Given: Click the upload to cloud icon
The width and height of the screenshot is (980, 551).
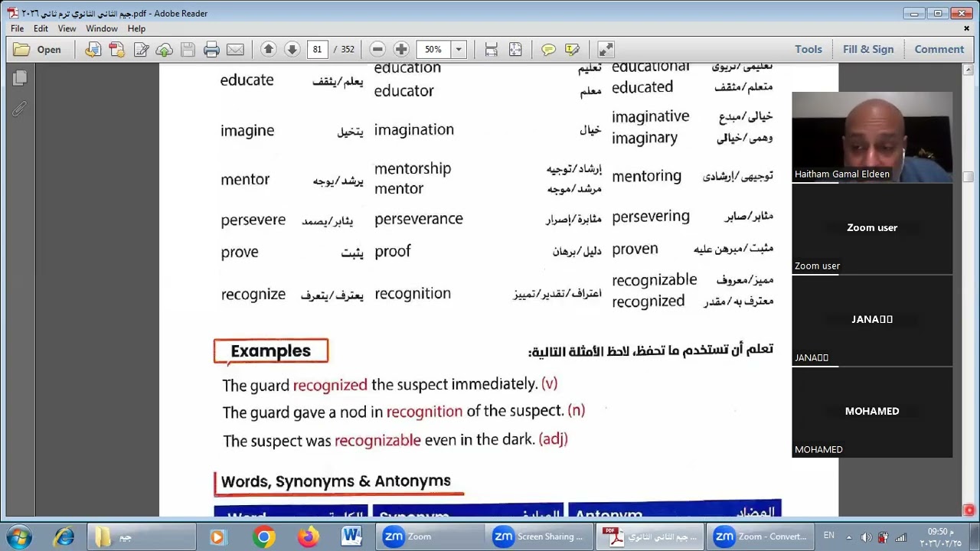Looking at the screenshot, I should [164, 50].
